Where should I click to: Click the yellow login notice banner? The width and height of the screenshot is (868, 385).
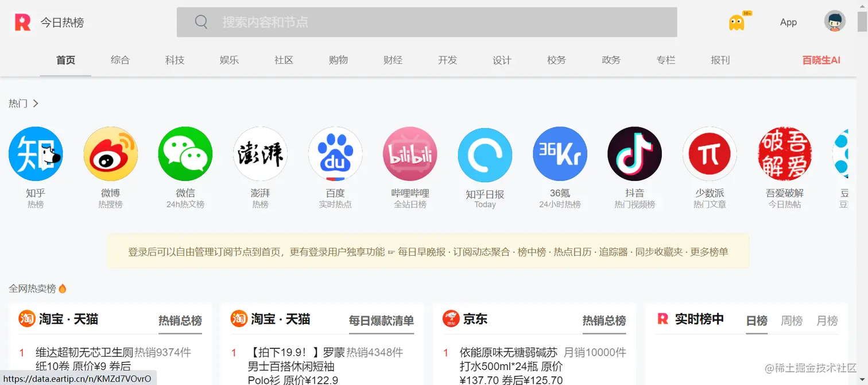click(428, 251)
